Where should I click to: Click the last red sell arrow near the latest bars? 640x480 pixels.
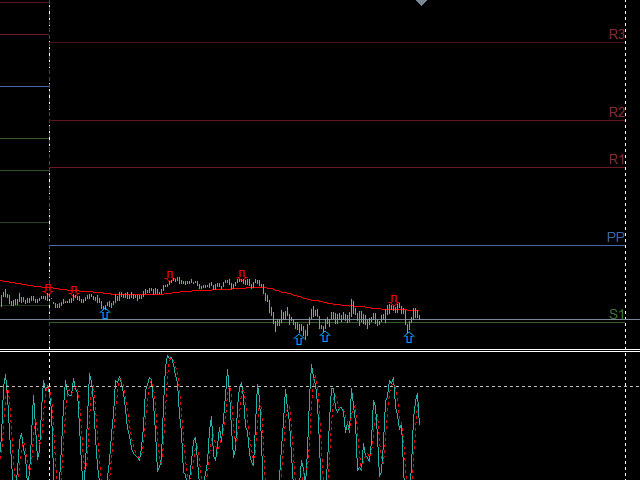(x=394, y=300)
